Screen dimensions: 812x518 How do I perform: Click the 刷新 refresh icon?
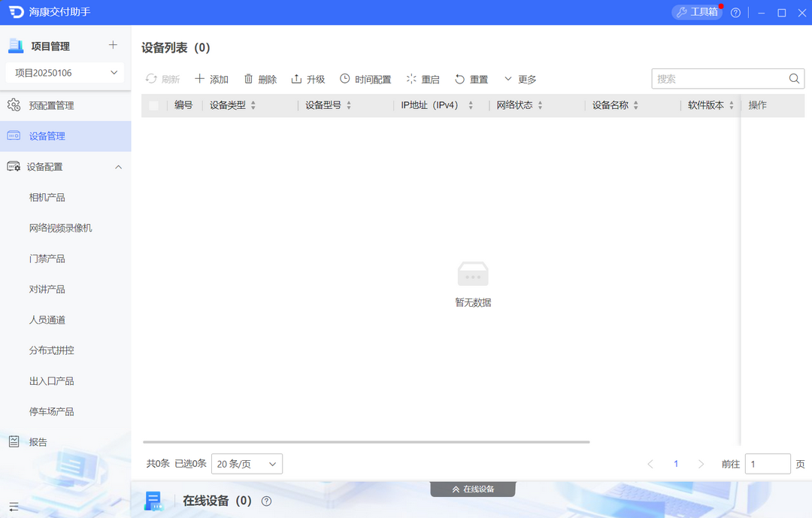tap(153, 78)
